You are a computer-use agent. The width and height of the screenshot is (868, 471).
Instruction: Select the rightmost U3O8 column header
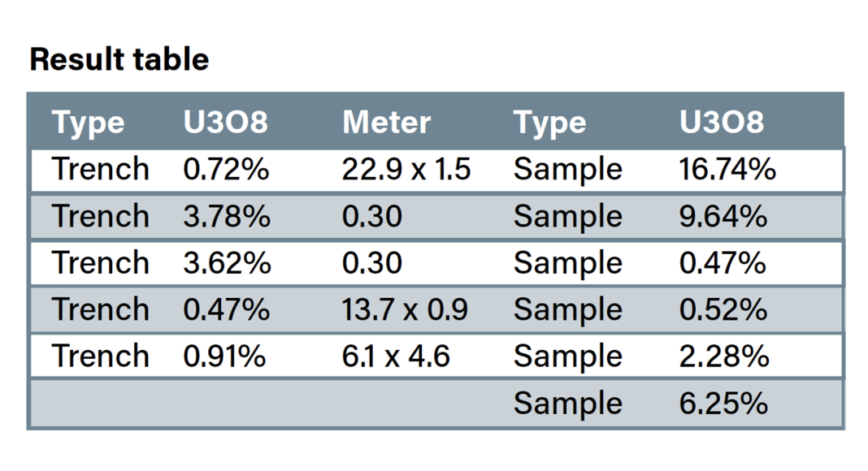click(722, 123)
